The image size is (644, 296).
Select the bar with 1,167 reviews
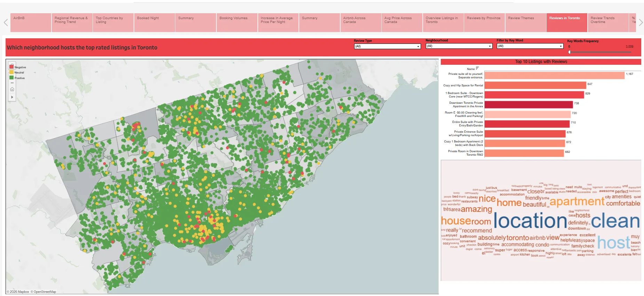pos(555,76)
